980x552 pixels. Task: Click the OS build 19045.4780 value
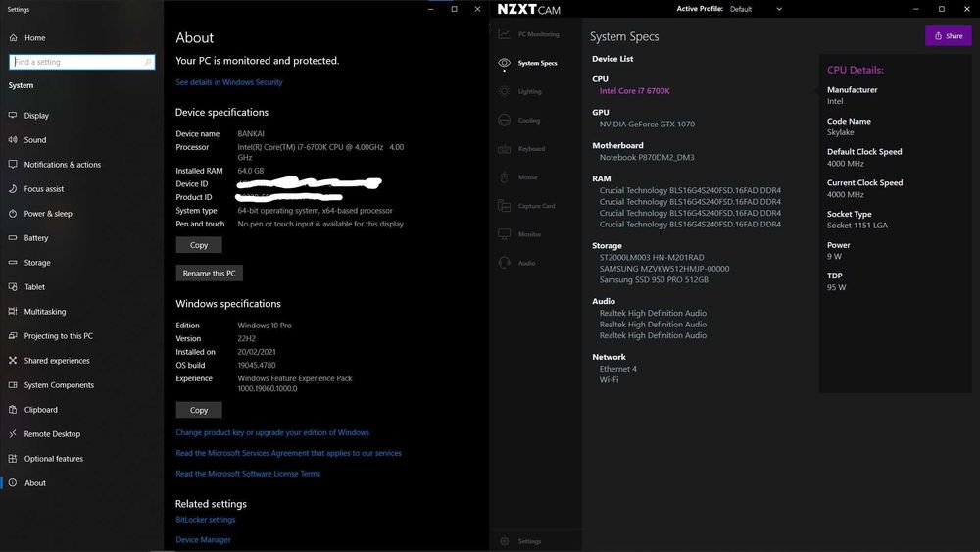(x=256, y=365)
